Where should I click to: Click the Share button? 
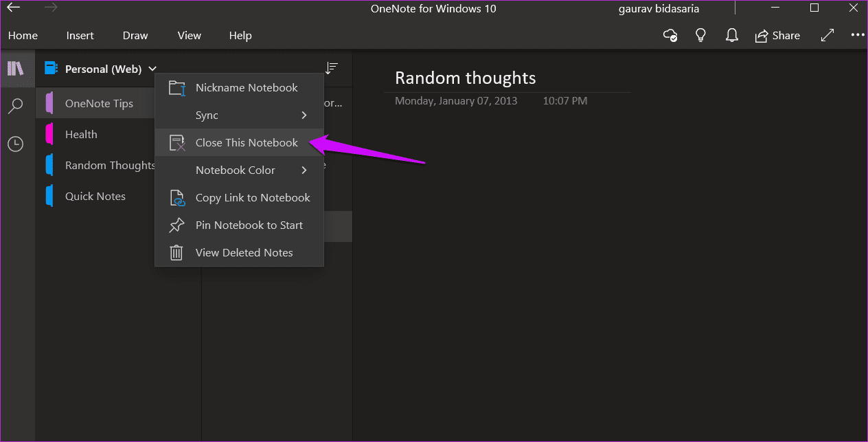(x=777, y=35)
